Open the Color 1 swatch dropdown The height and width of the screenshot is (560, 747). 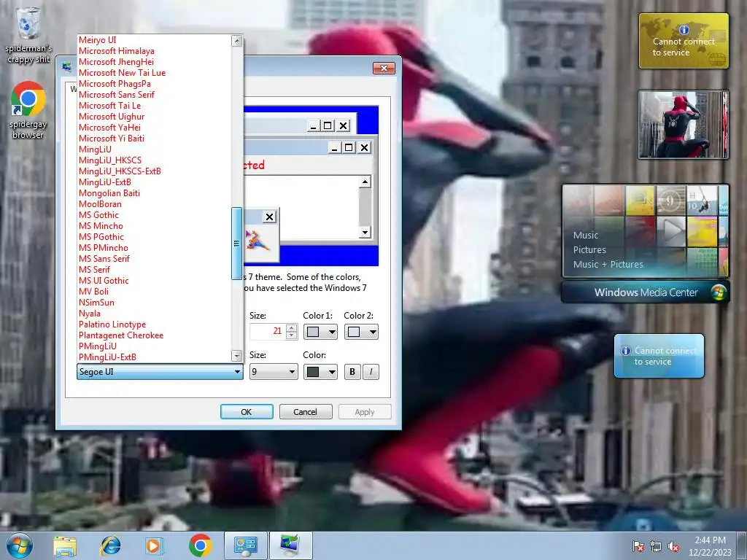pos(320,332)
